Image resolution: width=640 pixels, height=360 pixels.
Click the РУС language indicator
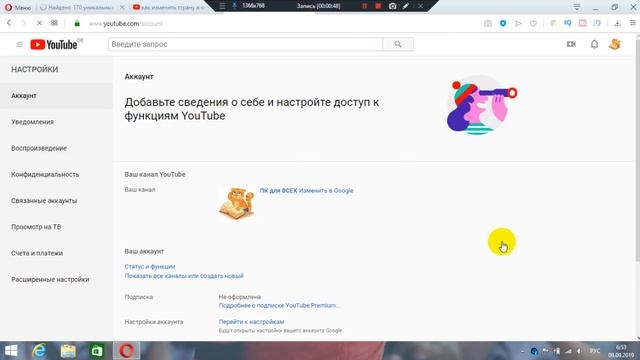pyautogui.click(x=595, y=351)
